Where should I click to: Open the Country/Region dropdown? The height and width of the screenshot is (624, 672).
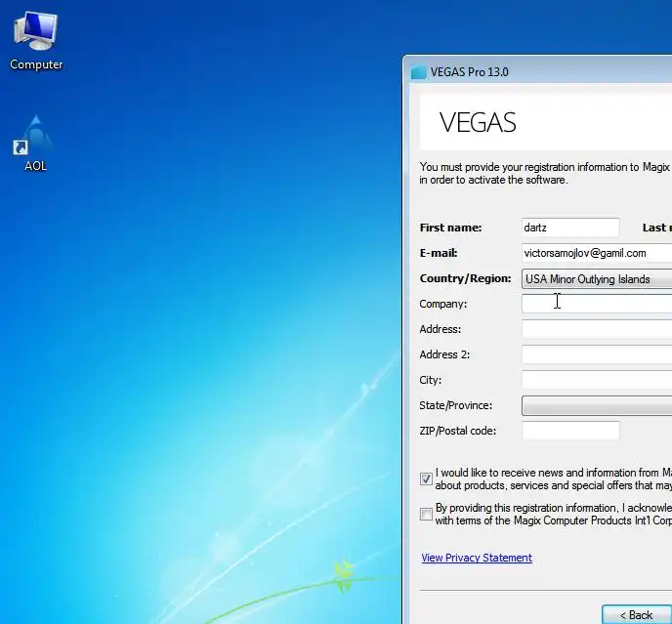[597, 279]
